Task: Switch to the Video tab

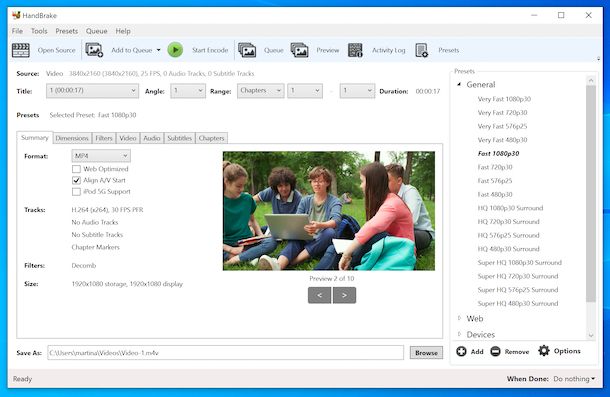Action: (x=128, y=138)
